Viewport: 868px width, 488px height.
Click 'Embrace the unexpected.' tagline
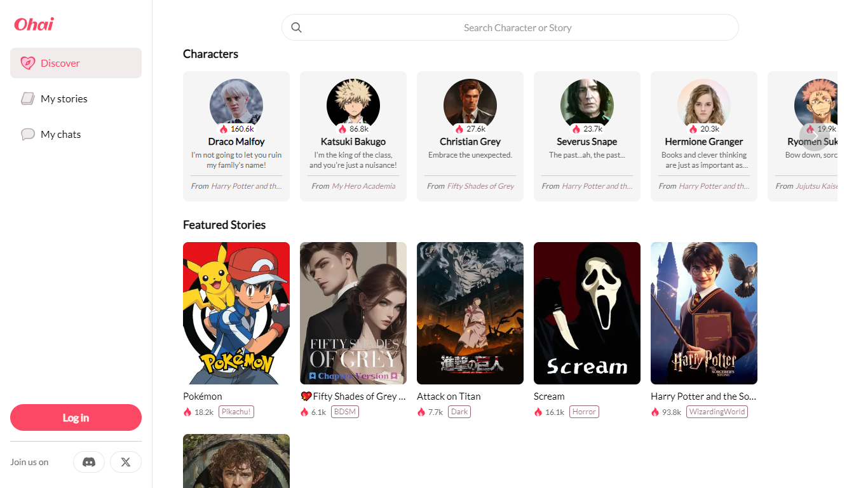pos(470,155)
